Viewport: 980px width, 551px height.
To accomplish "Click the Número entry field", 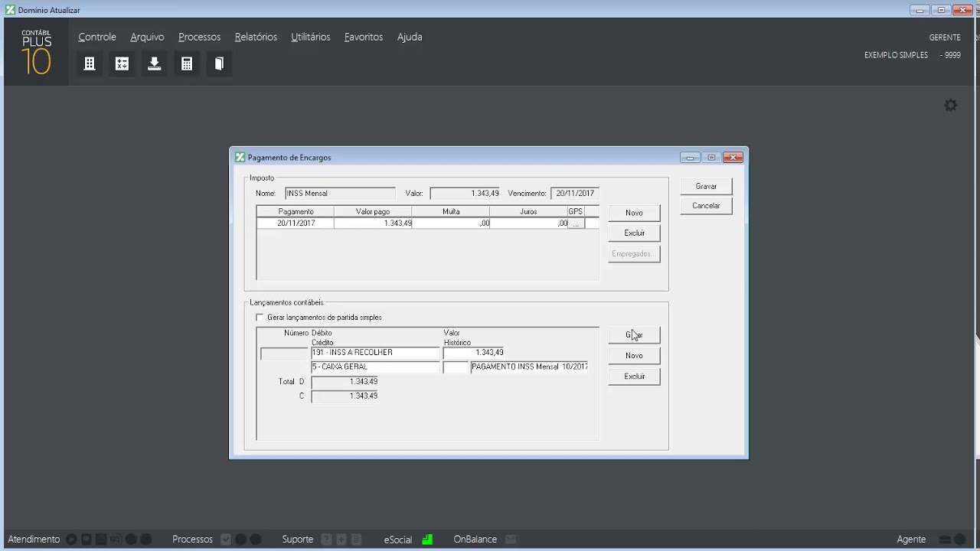I will (284, 354).
